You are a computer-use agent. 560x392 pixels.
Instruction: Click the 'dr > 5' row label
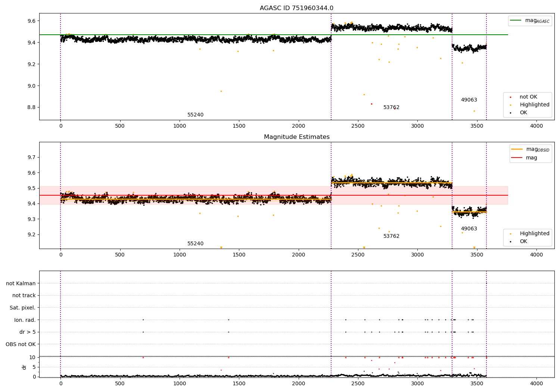click(x=28, y=332)
